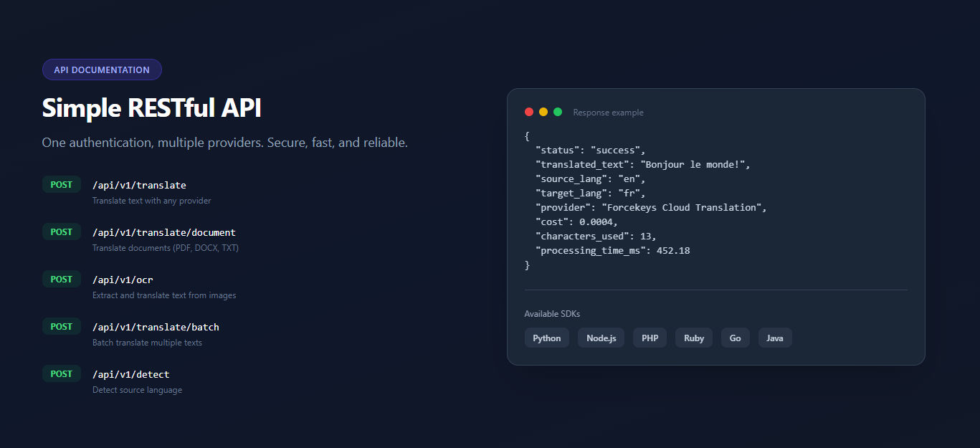Click the "cost": 0.0004 line

(x=577, y=222)
